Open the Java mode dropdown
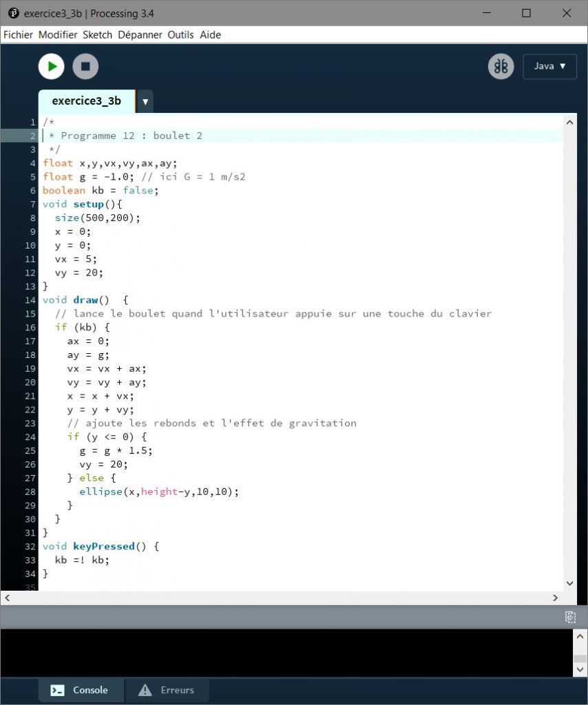Screen dimensions: 588x705 (549, 67)
